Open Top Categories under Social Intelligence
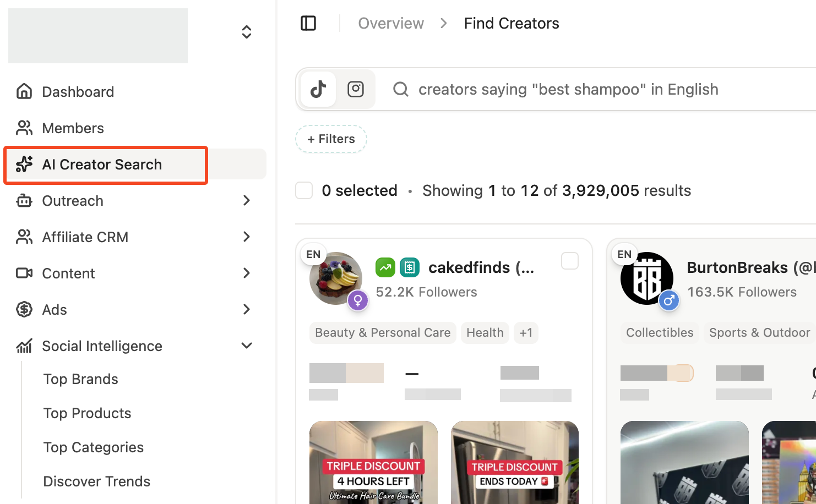Image resolution: width=816 pixels, height=504 pixels. [94, 447]
